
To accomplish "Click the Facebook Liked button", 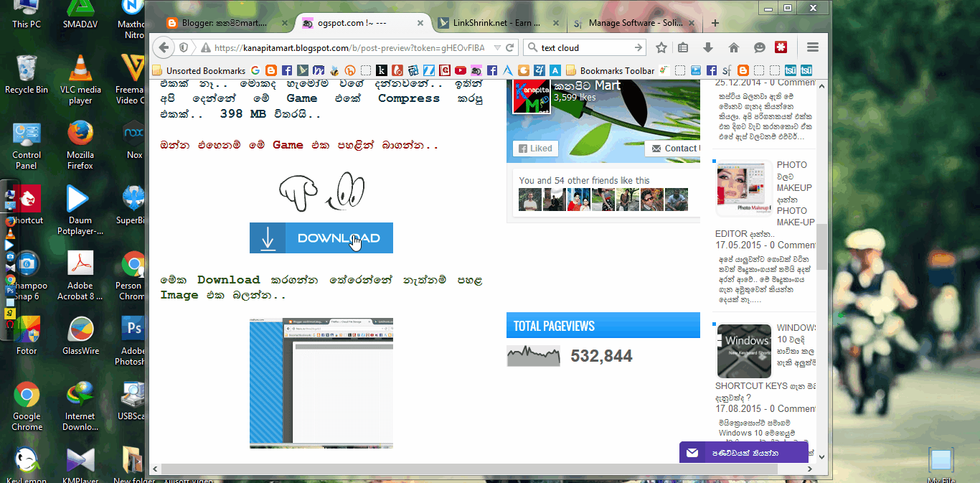I will (534, 149).
